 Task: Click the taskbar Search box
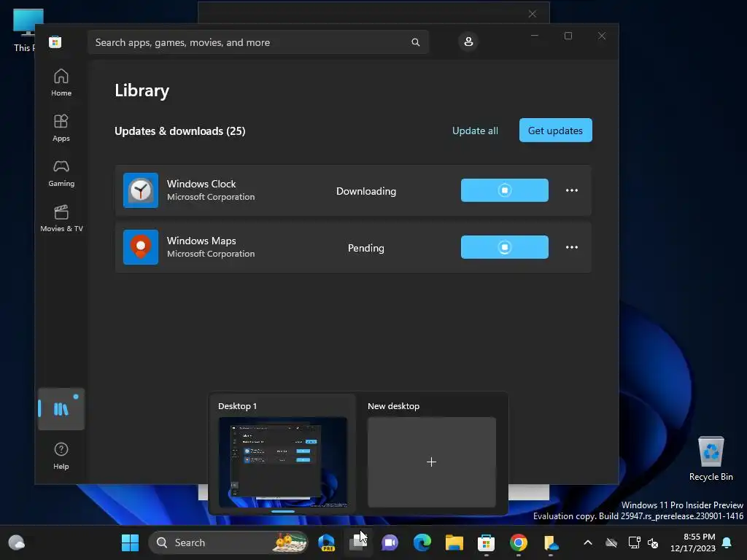(228, 542)
